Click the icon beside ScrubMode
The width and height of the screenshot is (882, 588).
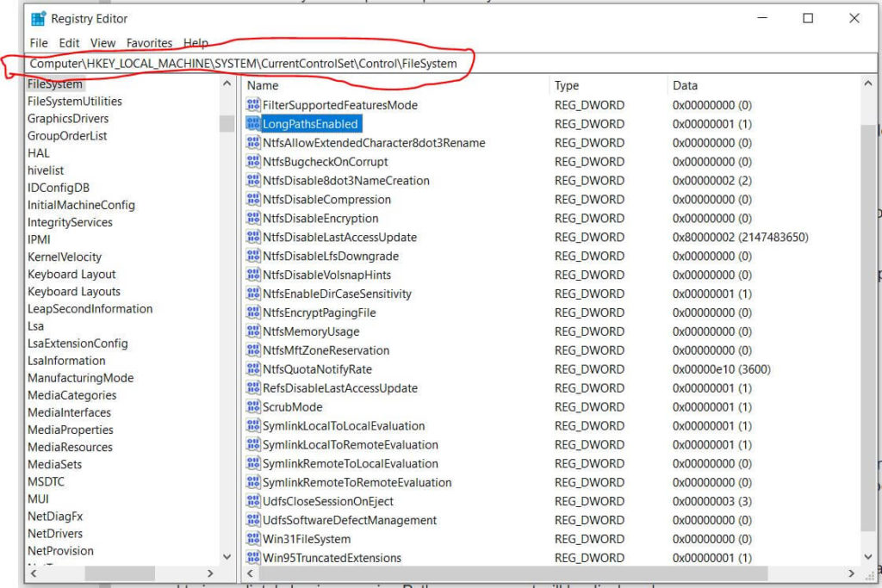[253, 406]
